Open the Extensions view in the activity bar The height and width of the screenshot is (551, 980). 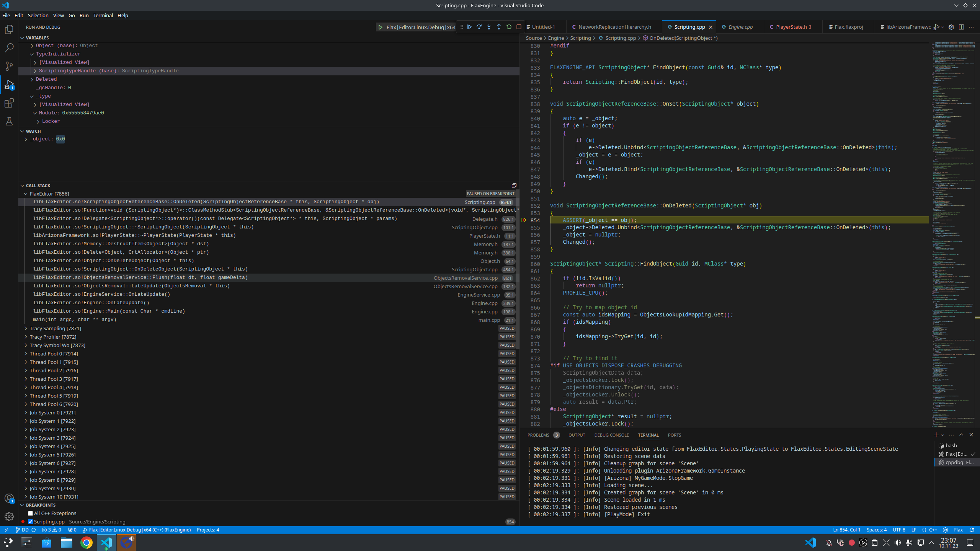[x=9, y=103]
